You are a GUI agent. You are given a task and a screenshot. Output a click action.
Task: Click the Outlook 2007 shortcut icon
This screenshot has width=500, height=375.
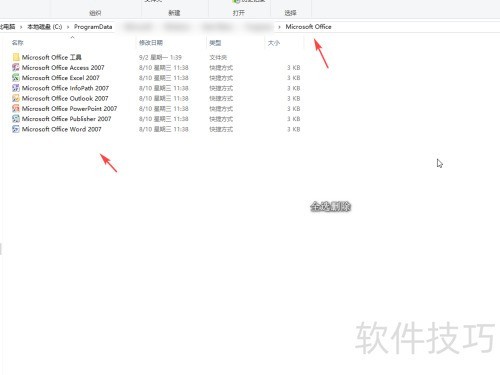[x=16, y=98]
